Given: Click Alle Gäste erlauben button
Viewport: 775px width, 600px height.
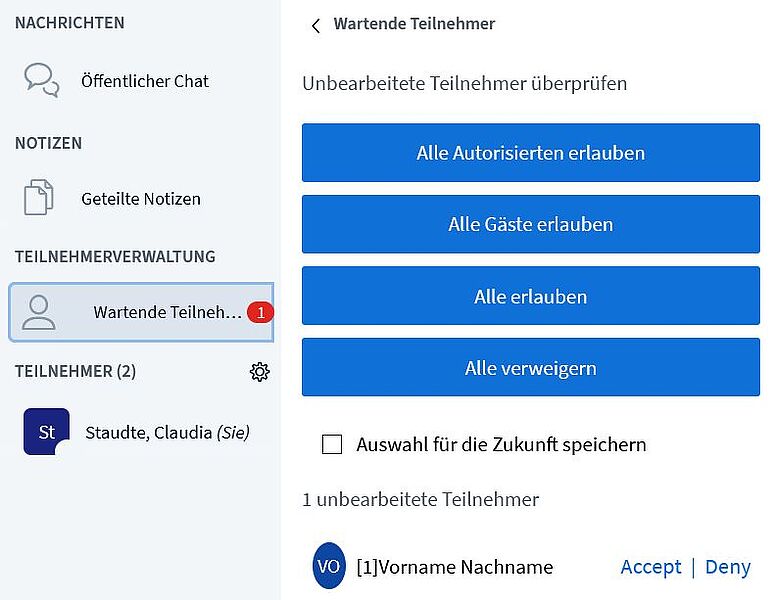Looking at the screenshot, I should (x=531, y=224).
